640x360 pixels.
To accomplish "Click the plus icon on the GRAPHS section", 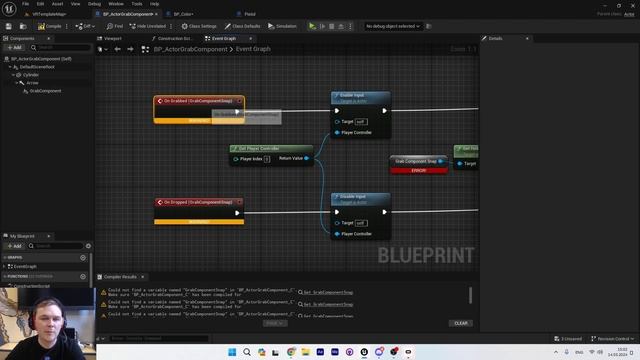I will pyautogui.click(x=83, y=258).
